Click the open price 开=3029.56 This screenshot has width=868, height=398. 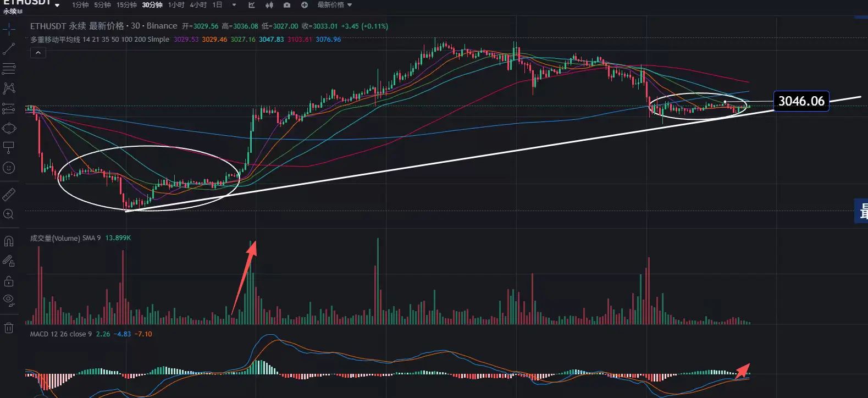point(200,26)
